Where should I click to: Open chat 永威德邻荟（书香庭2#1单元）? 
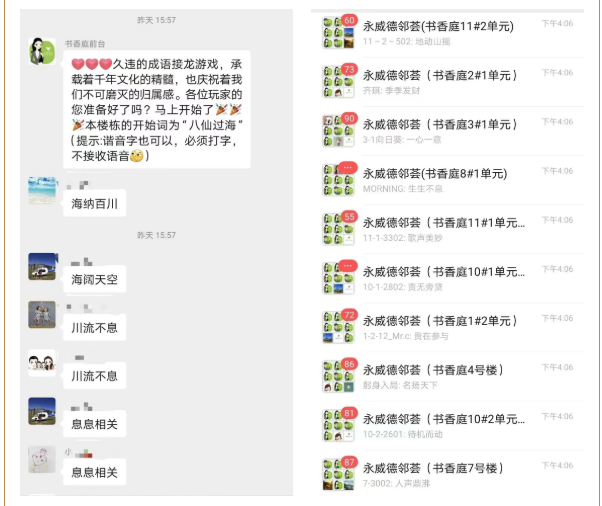click(452, 82)
